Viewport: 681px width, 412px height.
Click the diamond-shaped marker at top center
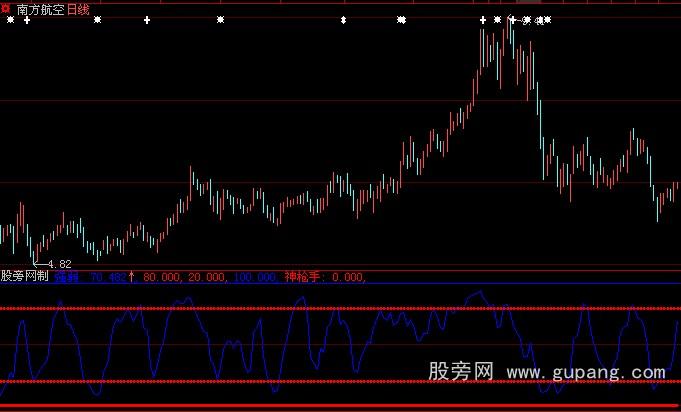point(343,20)
